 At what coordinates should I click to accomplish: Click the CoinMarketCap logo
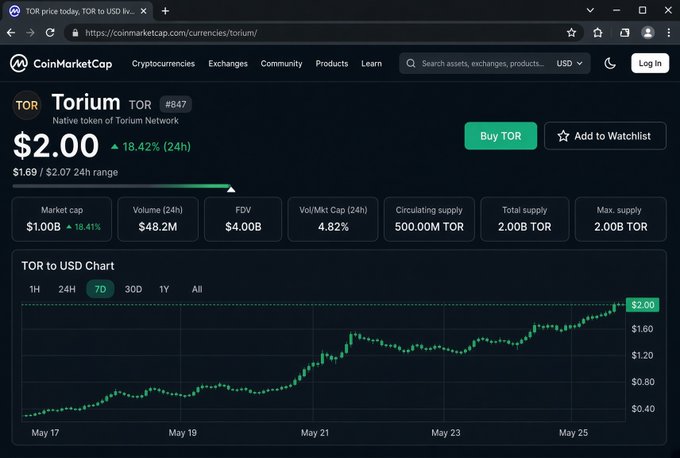tap(61, 63)
